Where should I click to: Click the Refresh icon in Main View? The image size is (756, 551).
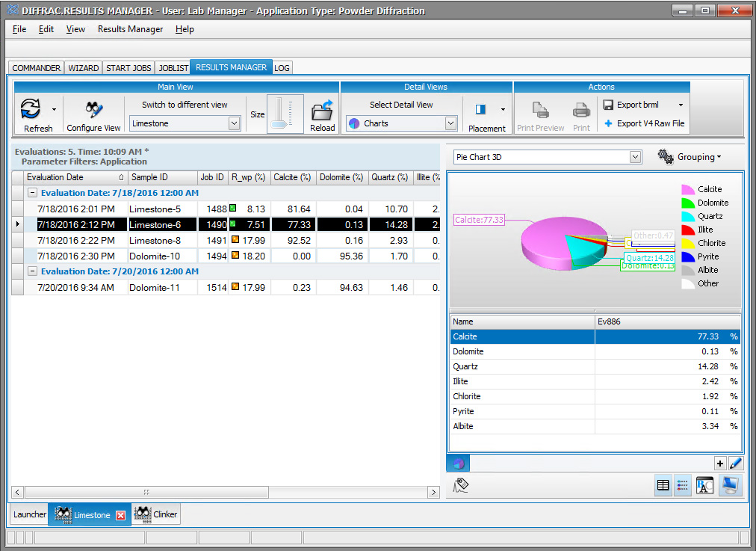pos(31,109)
